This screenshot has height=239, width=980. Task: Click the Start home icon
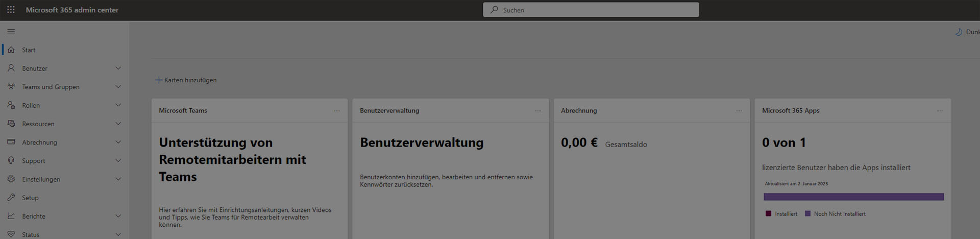click(11, 50)
